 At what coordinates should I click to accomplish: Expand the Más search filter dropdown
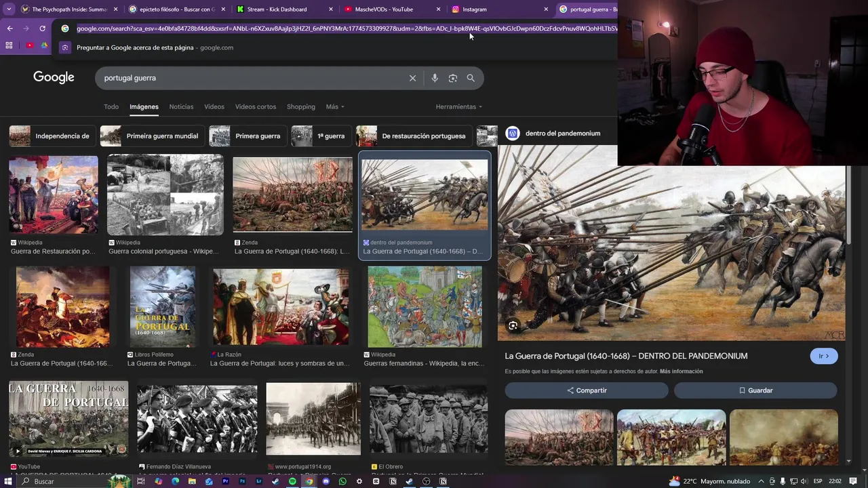pyautogui.click(x=335, y=106)
